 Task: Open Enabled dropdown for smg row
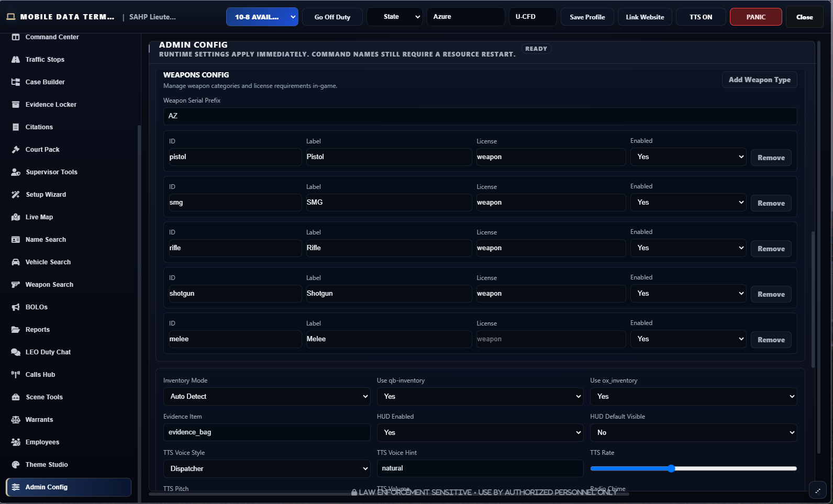(688, 203)
